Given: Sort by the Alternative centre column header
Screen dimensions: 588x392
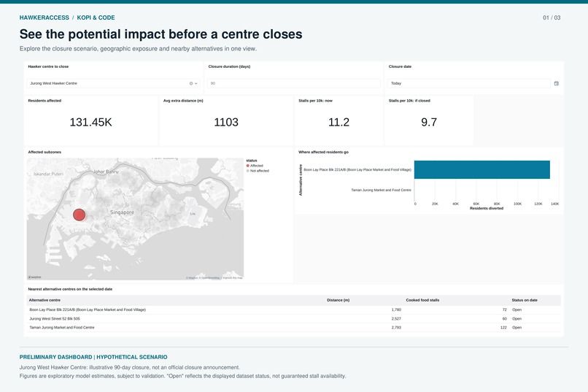Looking at the screenshot, I should [x=45, y=300].
